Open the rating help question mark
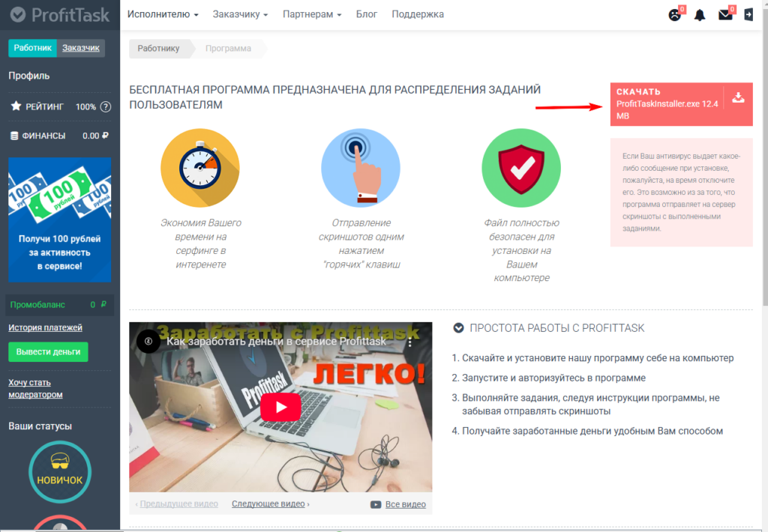 tap(105, 106)
